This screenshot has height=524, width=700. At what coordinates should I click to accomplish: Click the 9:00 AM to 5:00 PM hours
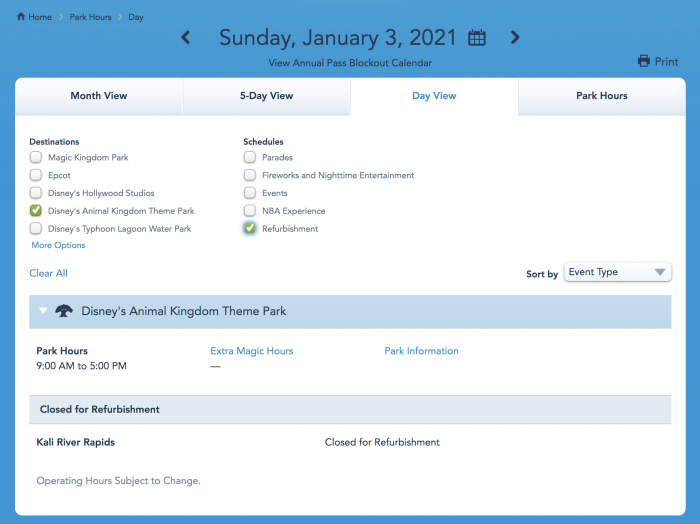click(x=81, y=366)
